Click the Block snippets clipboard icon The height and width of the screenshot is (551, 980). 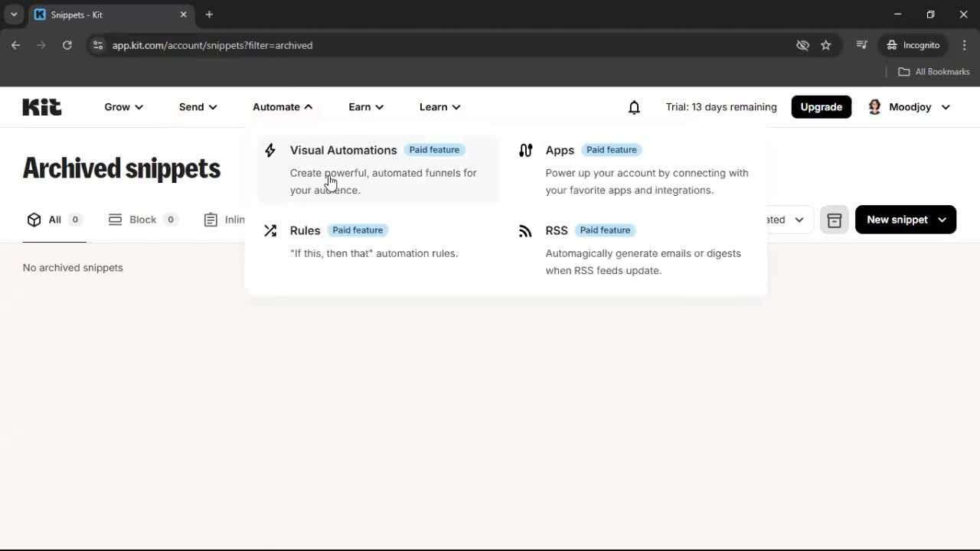point(115,220)
